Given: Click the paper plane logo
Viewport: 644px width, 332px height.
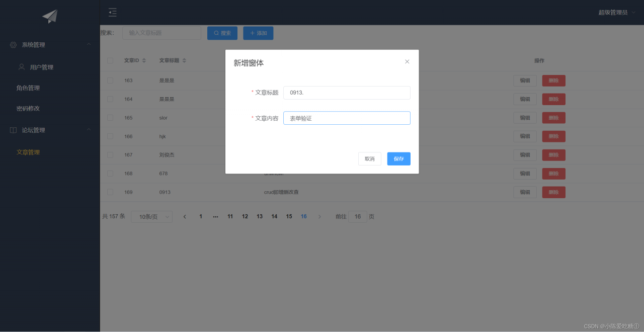Looking at the screenshot, I should (x=50, y=17).
